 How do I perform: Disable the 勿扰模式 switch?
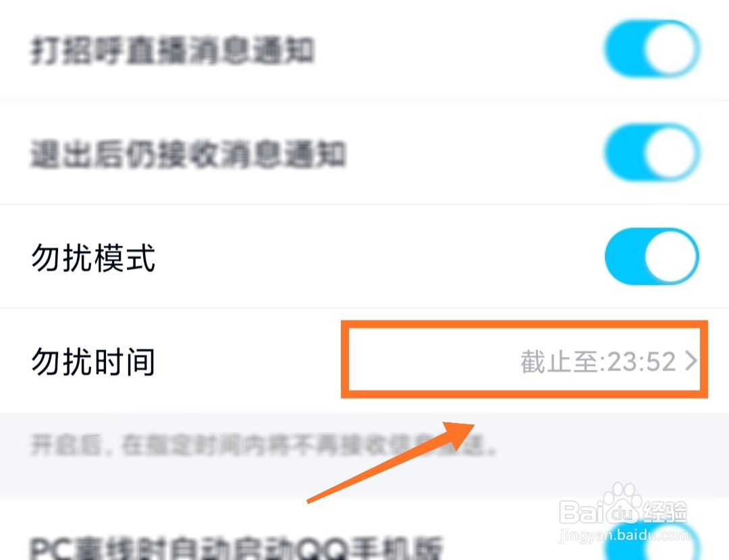pos(652,256)
